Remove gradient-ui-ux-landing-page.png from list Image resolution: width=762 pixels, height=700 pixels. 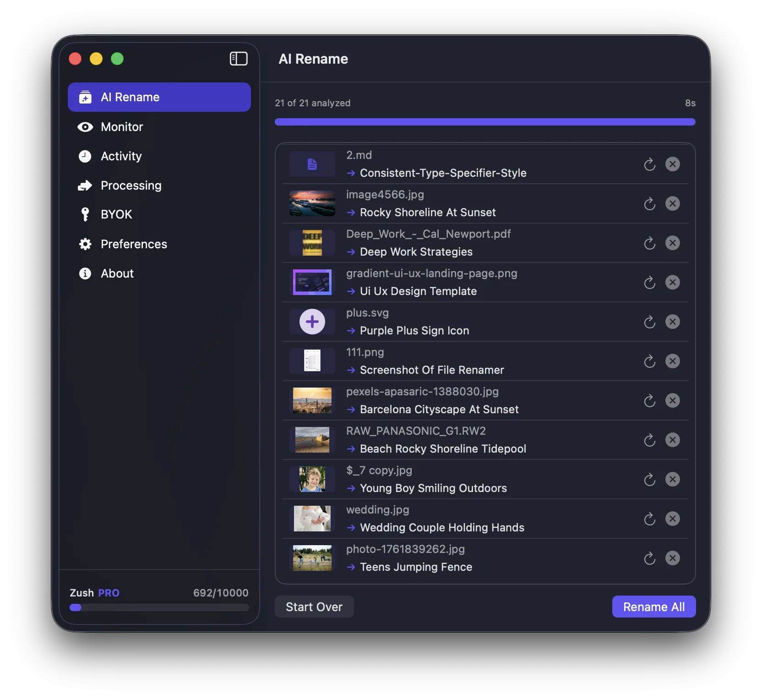(672, 282)
